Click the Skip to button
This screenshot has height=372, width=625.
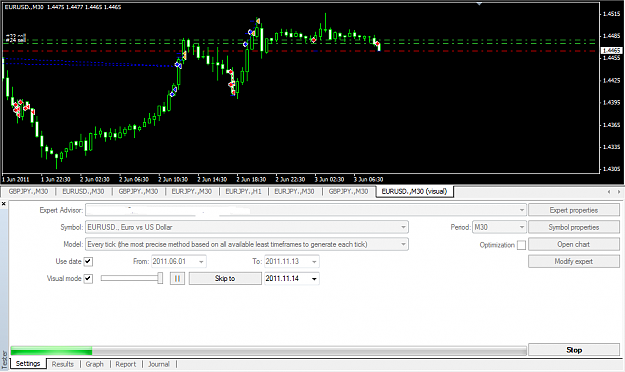pos(225,278)
